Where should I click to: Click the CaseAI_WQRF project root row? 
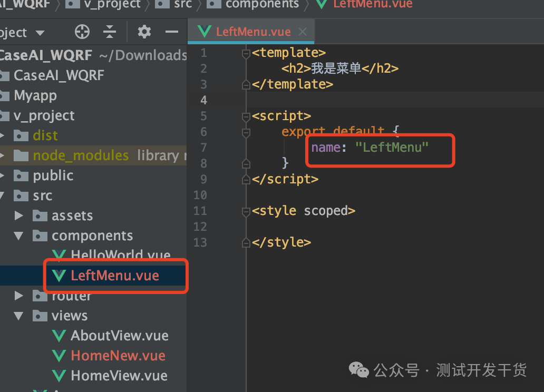click(x=93, y=55)
